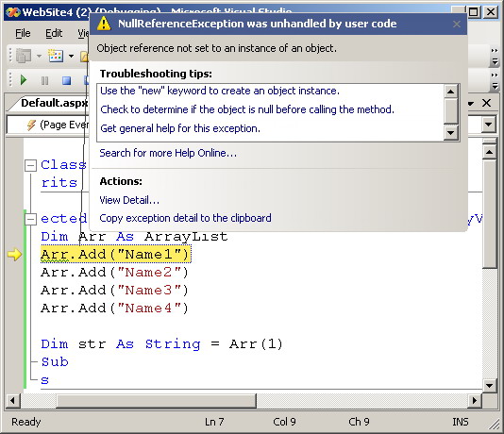
Task: Click the yellow current statement arrow in margin
Action: coord(14,255)
